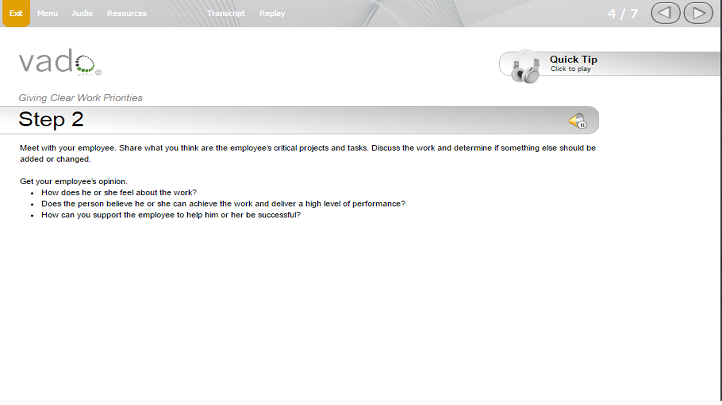Click the 'Giving Clear Work Priorities' title
The width and height of the screenshot is (722, 405).
[81, 98]
